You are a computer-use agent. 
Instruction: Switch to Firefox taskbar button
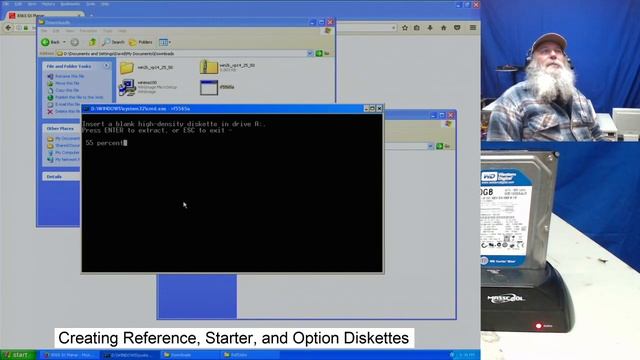[x=69, y=355]
